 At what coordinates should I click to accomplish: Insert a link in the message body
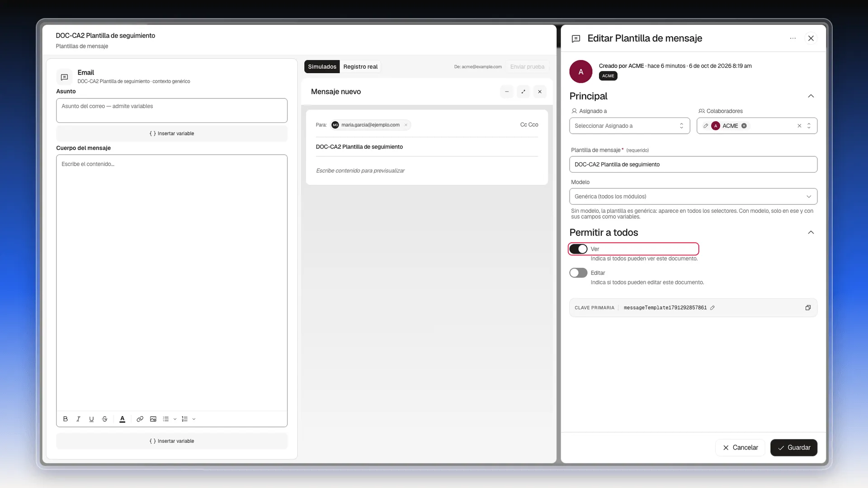[x=140, y=419]
